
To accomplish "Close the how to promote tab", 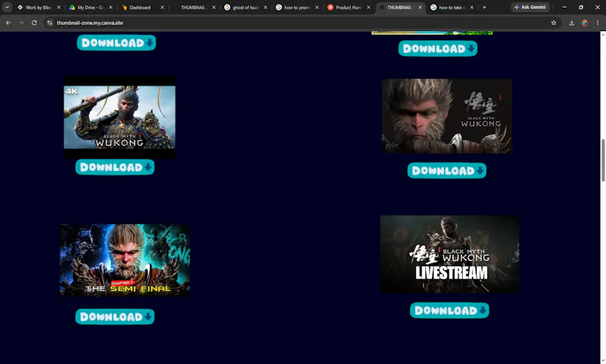I will click(x=317, y=8).
